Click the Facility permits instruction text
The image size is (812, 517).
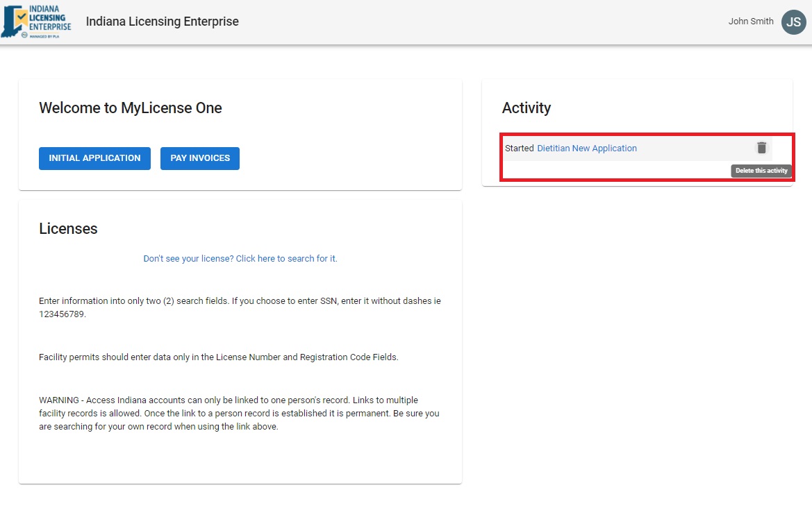coord(218,357)
